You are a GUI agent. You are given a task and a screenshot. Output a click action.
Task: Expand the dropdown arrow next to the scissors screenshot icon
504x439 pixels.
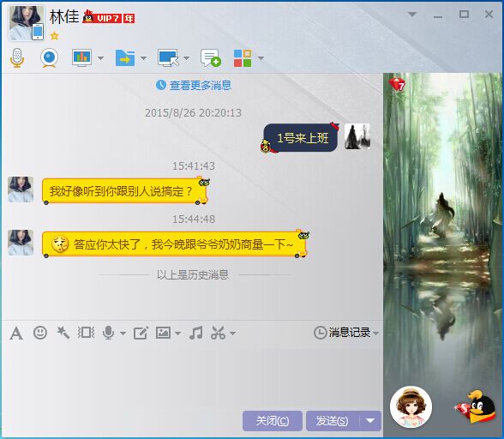[x=233, y=334]
